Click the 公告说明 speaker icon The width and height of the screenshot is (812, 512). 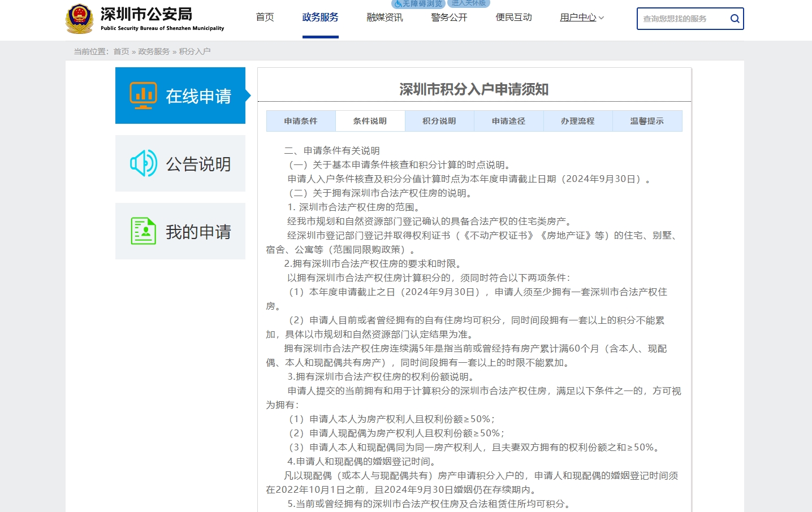[x=144, y=163]
